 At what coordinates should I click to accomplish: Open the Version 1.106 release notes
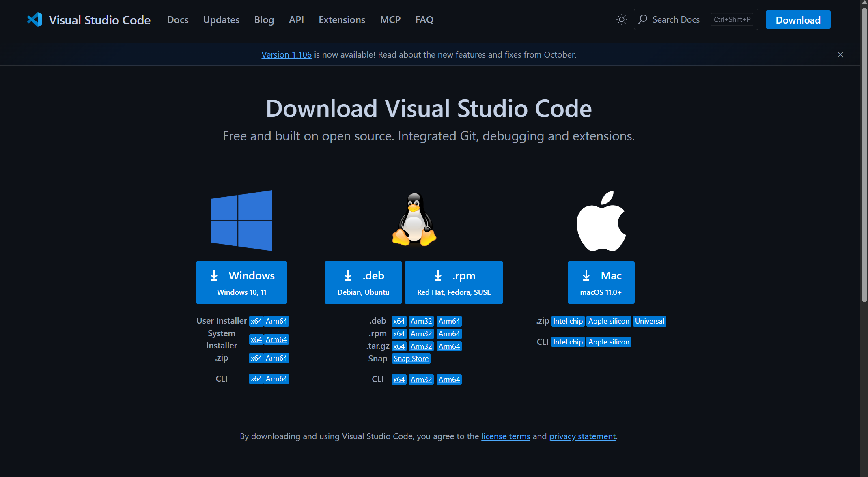(286, 54)
